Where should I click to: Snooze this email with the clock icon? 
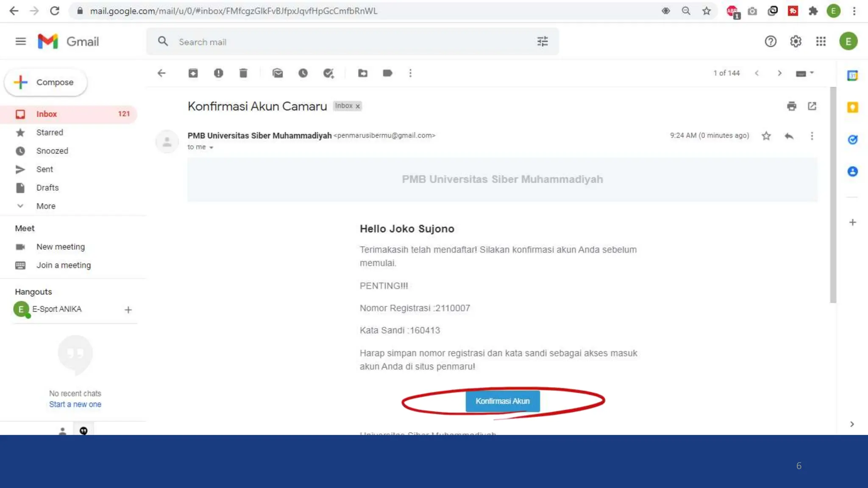click(x=303, y=73)
